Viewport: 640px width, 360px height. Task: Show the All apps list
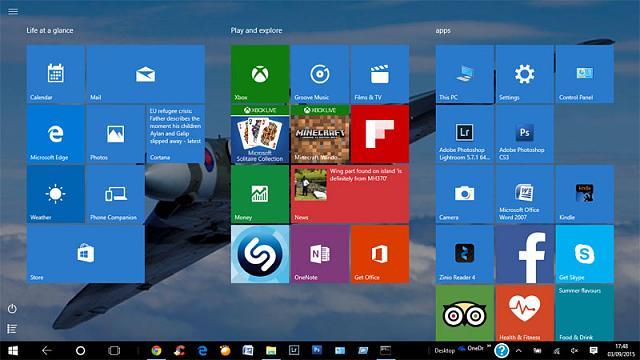12,329
